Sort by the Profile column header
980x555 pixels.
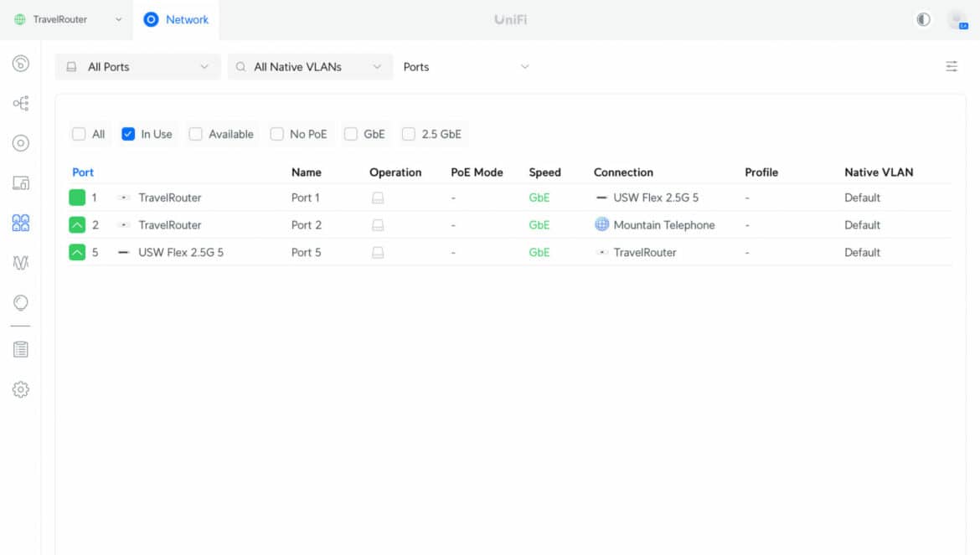(x=761, y=172)
